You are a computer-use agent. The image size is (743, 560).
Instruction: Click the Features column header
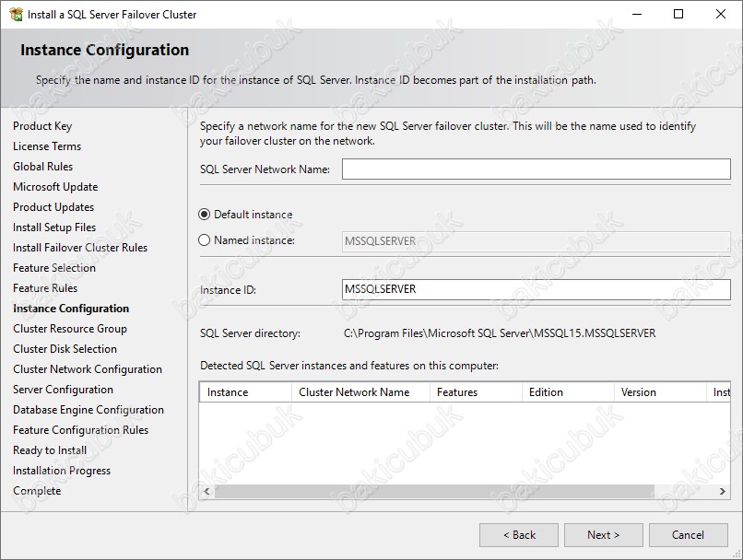pos(476,392)
